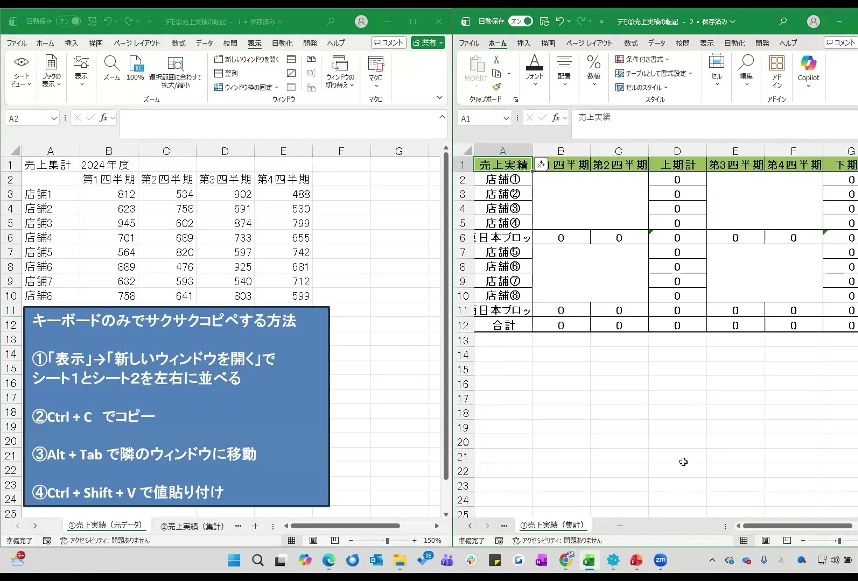Click 100% zoom icon in View ribbon
This screenshot has height=582, width=858.
point(135,63)
